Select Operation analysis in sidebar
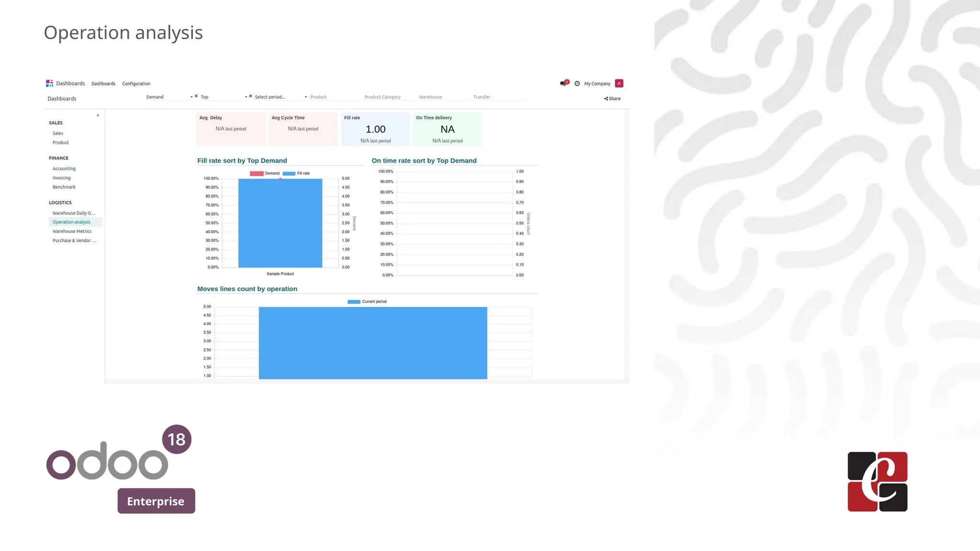Image resolution: width=980 pixels, height=551 pixels. (x=75, y=222)
